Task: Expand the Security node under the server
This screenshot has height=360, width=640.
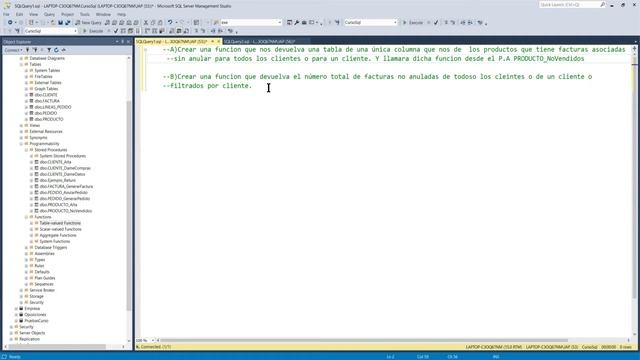Action: 11,327
